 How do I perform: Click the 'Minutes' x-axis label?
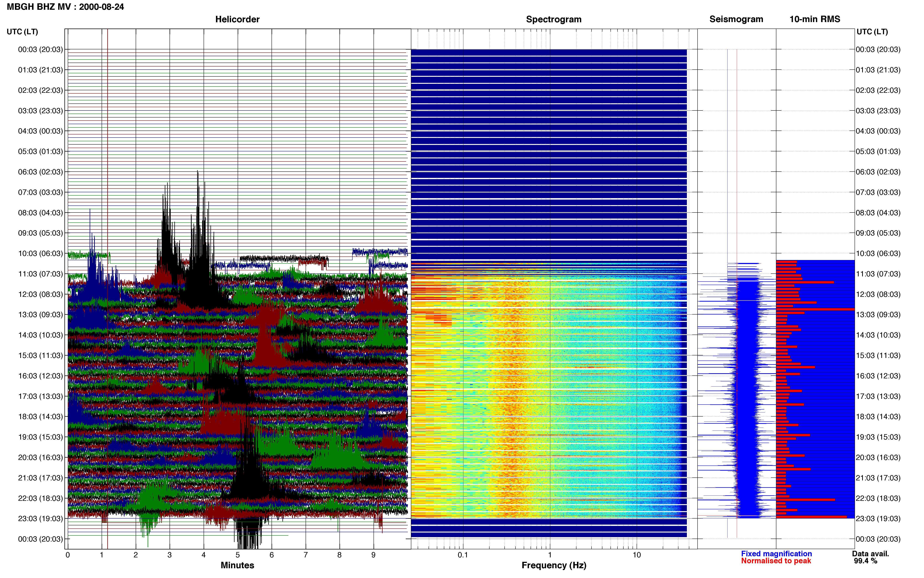(x=237, y=565)
